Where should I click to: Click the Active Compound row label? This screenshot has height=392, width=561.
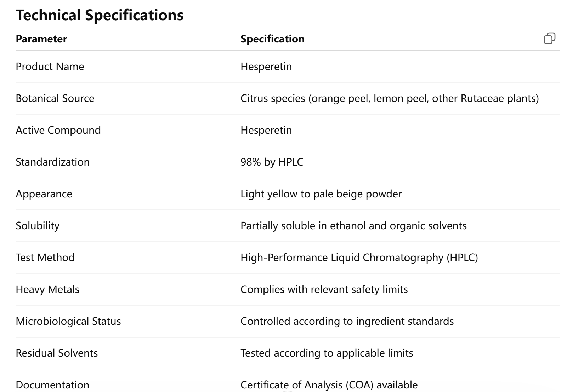click(58, 130)
